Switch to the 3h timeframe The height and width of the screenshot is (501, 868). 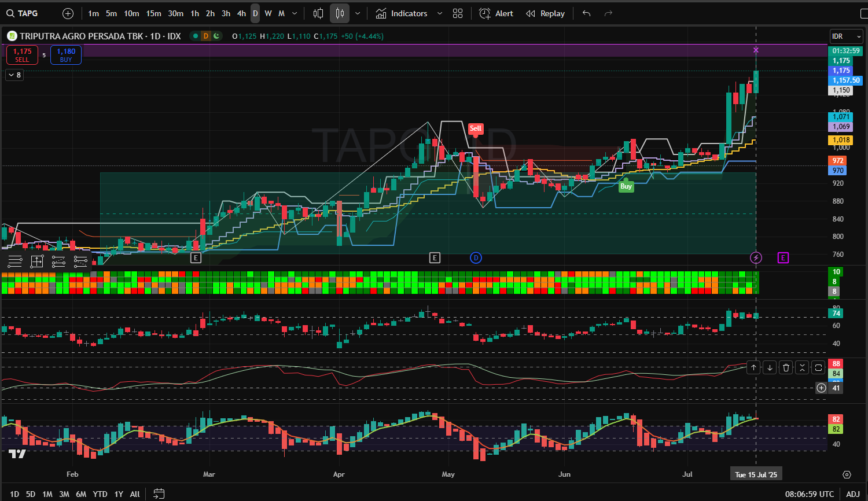(226, 13)
